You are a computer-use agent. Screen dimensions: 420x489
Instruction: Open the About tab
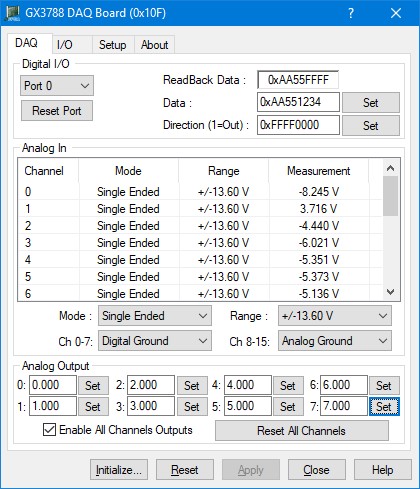(154, 45)
